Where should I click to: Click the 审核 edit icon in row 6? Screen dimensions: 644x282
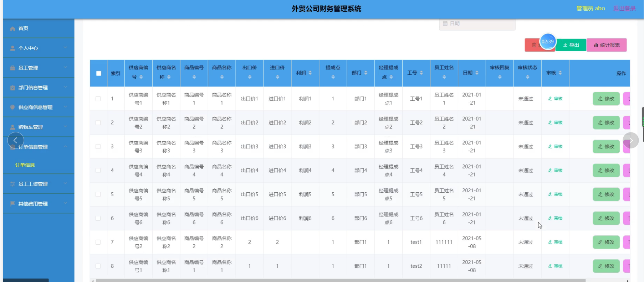tap(550, 218)
